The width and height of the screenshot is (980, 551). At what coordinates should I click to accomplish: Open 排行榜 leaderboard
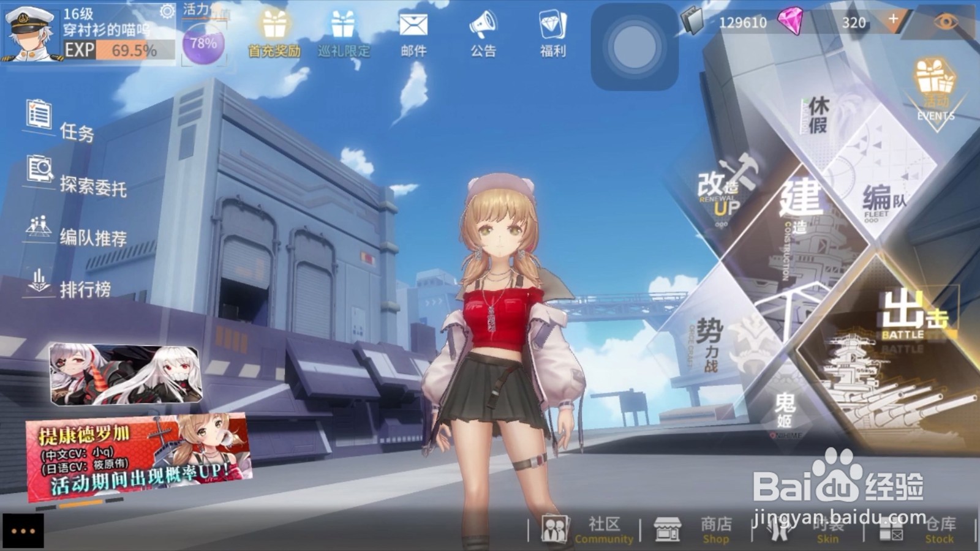[x=69, y=282]
